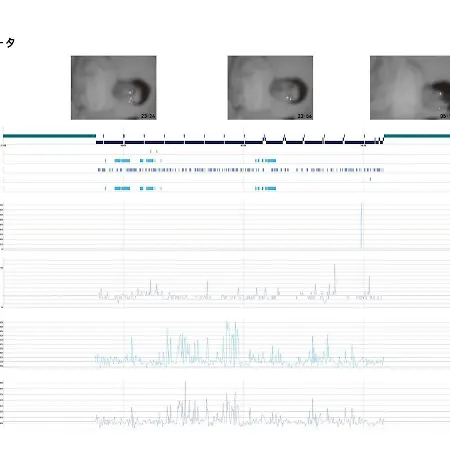Click the teal bar right of the timeline

(417, 136)
